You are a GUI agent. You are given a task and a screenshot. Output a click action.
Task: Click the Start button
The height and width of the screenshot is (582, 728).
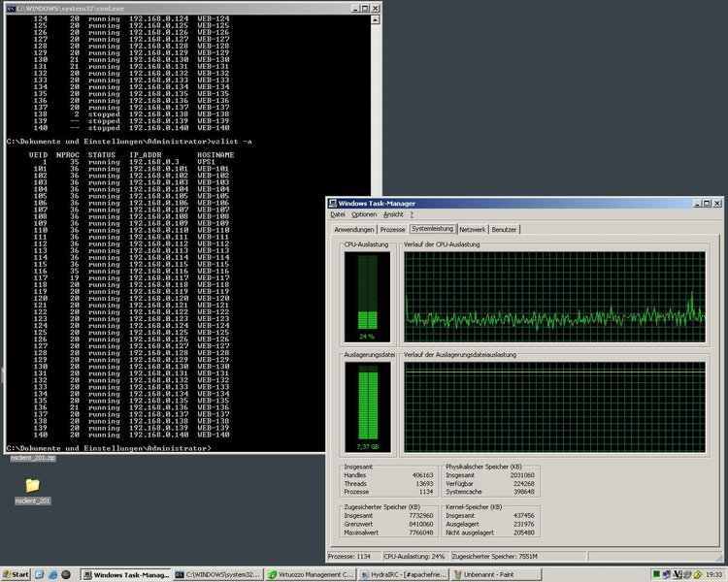[16, 575]
